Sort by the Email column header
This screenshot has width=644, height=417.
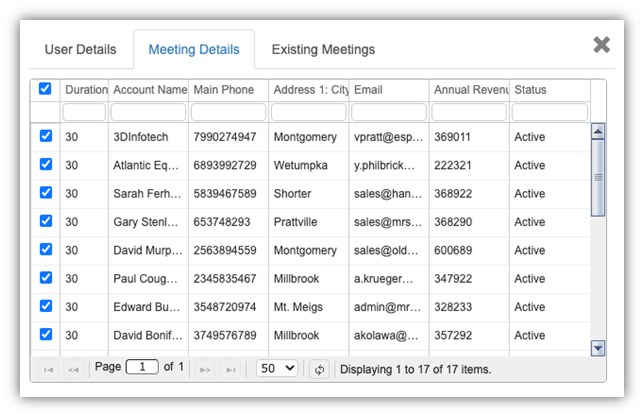click(389, 90)
